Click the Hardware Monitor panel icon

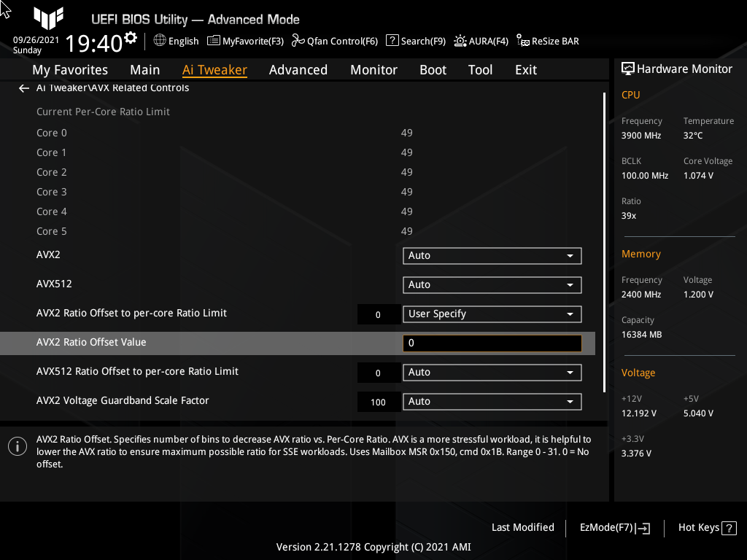coord(628,69)
